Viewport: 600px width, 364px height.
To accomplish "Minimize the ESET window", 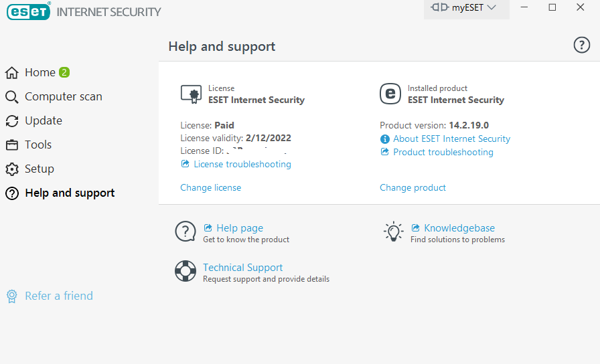I will (524, 7).
